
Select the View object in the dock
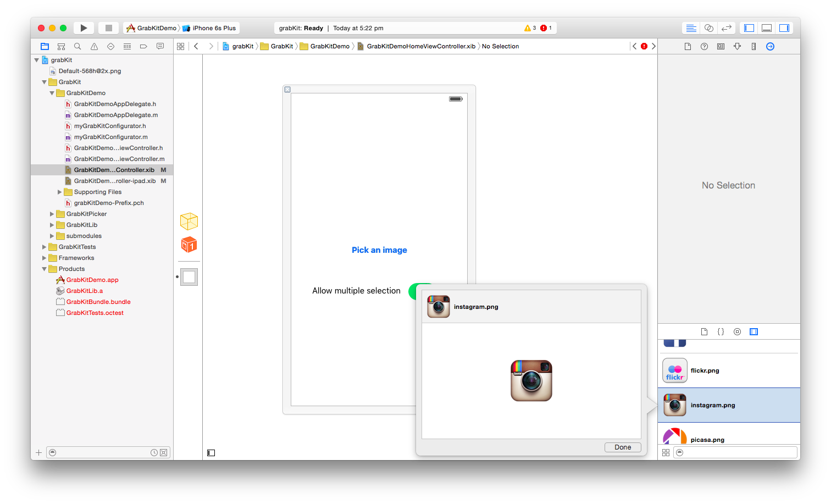point(189,277)
